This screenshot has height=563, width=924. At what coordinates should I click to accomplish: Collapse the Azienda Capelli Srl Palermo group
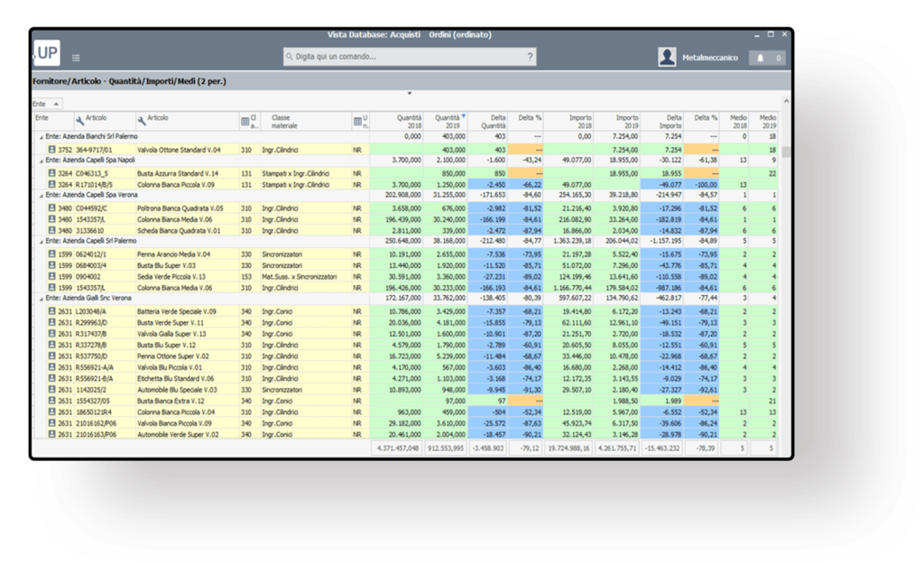[x=39, y=242]
